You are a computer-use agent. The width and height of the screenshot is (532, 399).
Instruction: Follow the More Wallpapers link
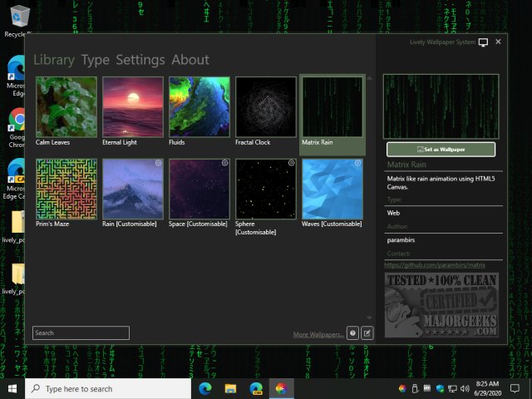[x=318, y=334]
